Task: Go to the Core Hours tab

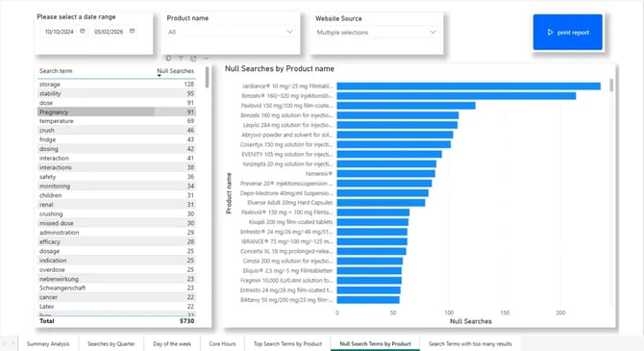Action: click(x=222, y=343)
